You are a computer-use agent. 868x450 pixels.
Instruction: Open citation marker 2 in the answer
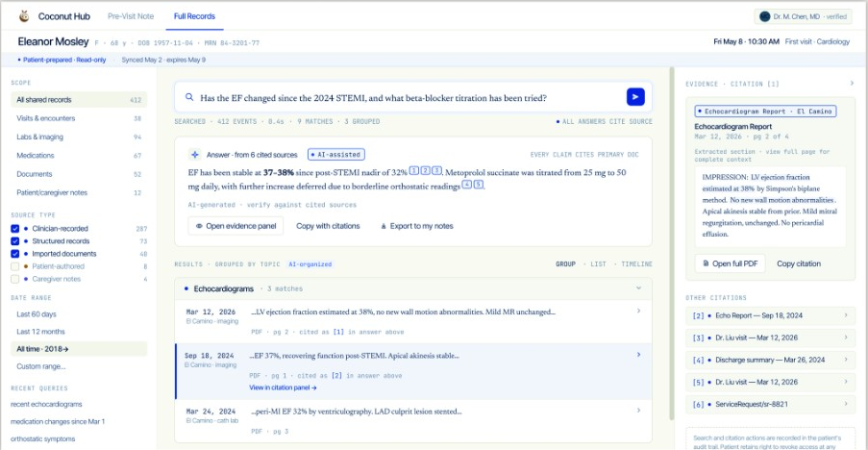(x=425, y=170)
